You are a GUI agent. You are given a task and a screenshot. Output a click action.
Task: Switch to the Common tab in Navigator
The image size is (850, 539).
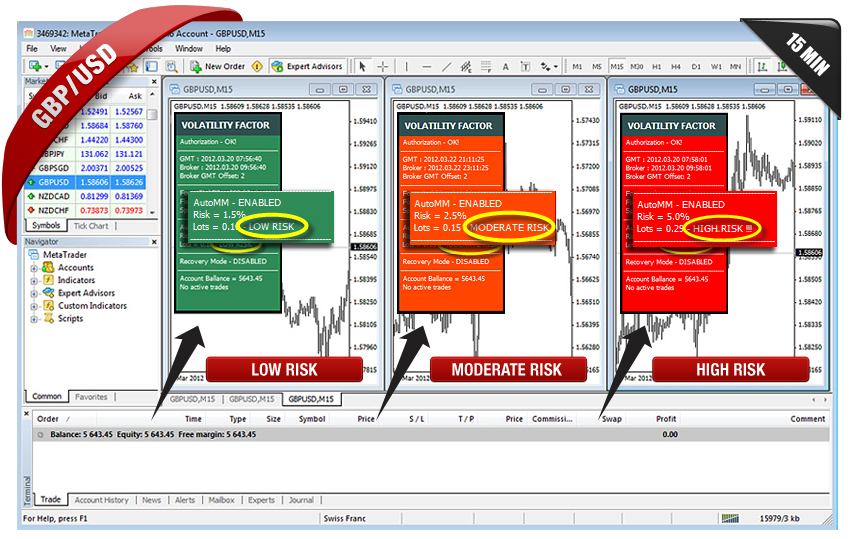coord(47,396)
